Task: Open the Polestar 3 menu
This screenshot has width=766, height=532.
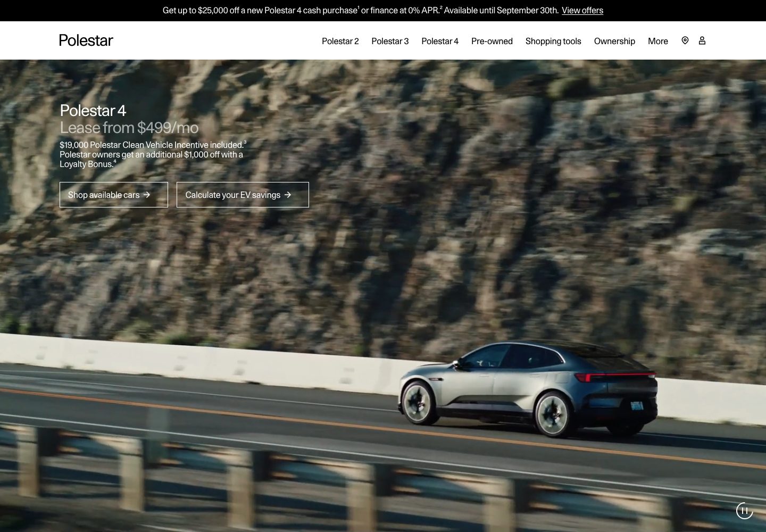Action: (390, 41)
